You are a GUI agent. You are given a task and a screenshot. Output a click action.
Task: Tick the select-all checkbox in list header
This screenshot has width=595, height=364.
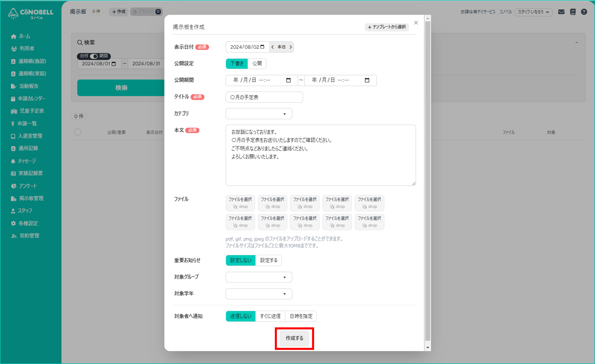pos(78,132)
